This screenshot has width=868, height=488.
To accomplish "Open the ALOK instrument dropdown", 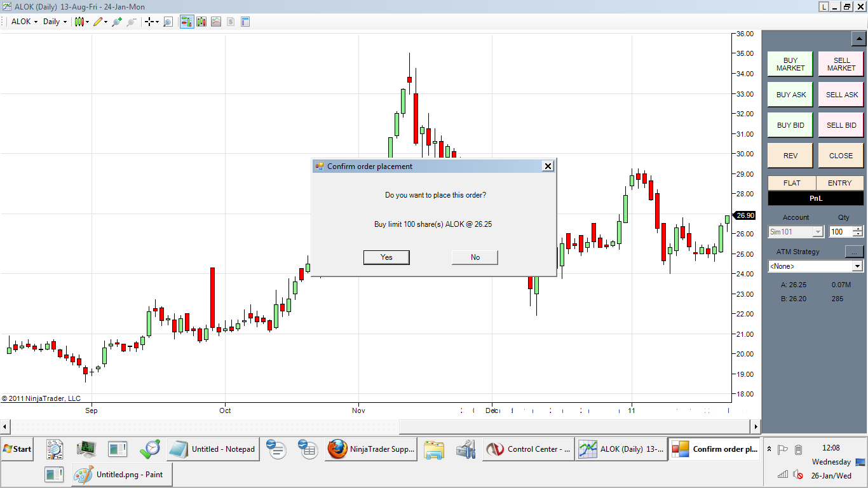I will point(25,22).
